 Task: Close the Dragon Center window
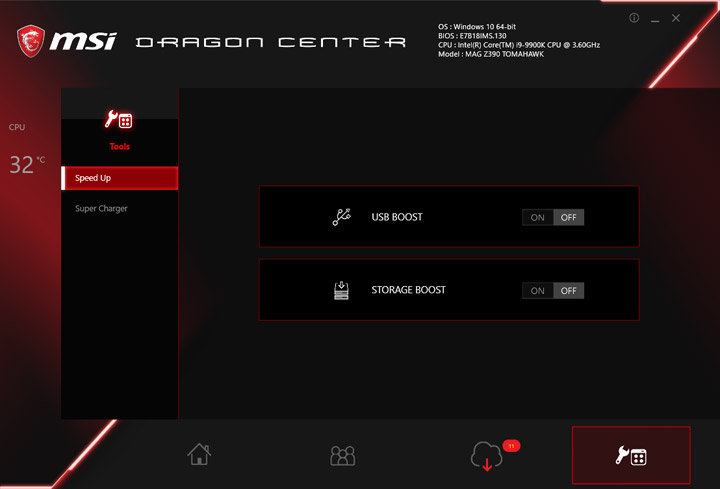point(675,18)
